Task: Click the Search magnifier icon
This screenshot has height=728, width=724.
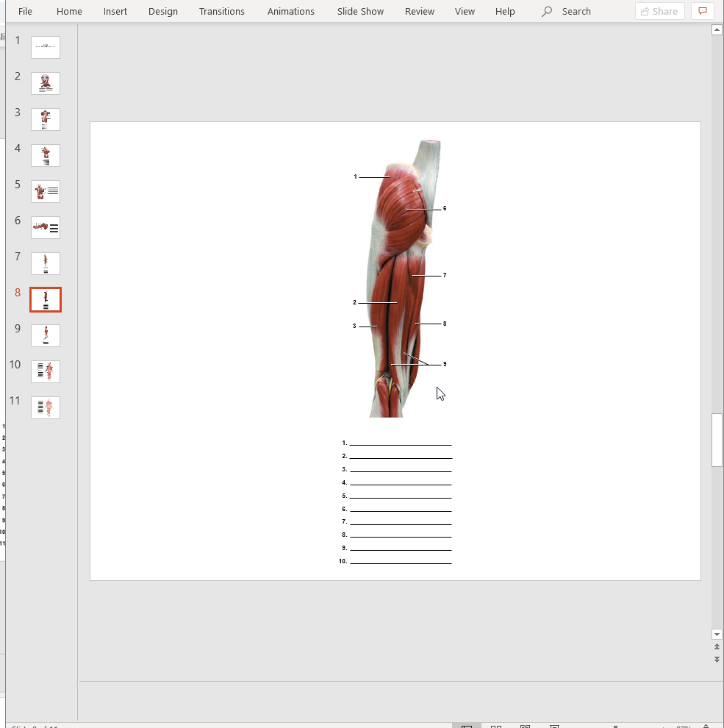Action: (x=547, y=11)
